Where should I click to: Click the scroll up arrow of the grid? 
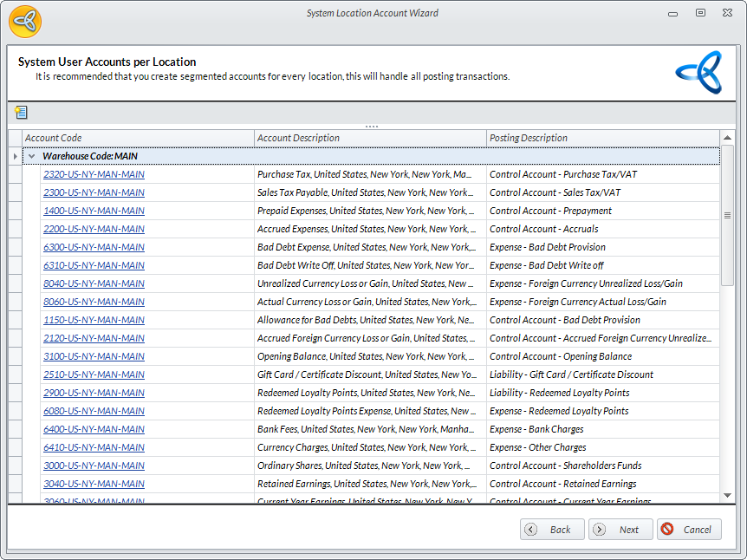tap(727, 139)
